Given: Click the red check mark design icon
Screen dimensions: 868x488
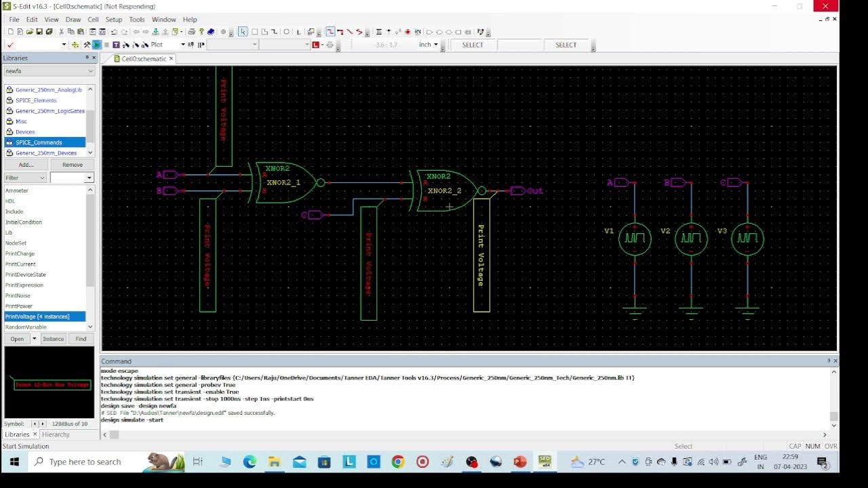Looking at the screenshot, I should [9, 45].
